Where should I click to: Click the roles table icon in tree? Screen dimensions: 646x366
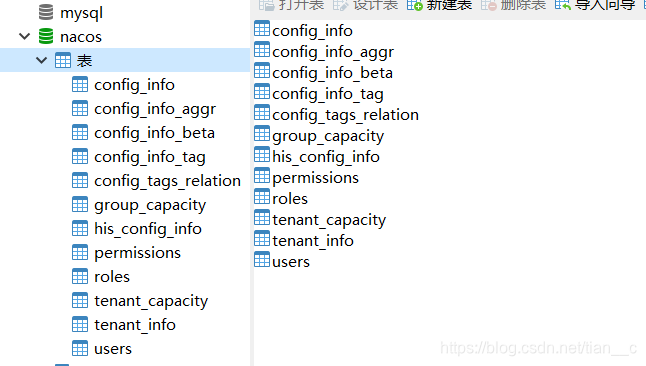tap(80, 276)
